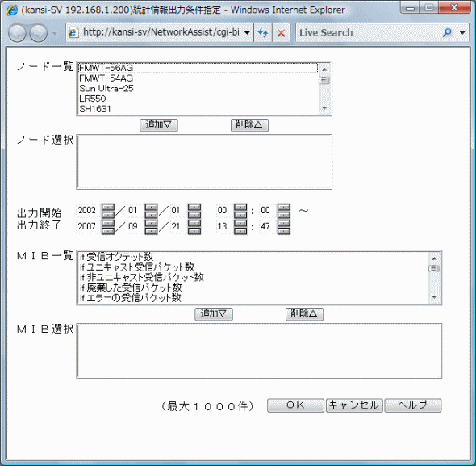Decrement the end year 2007 stepper
This screenshot has width=476, height=466.
coord(108,231)
